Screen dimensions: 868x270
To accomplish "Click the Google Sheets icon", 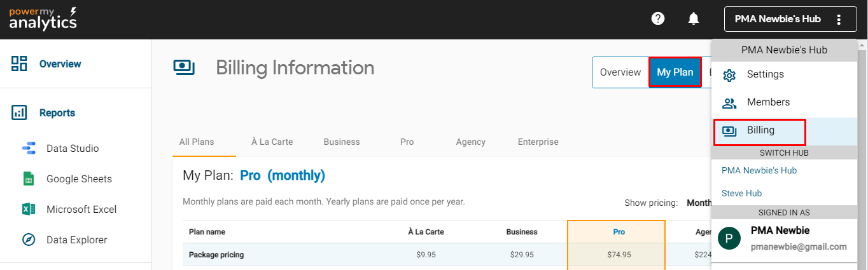I will [29, 179].
